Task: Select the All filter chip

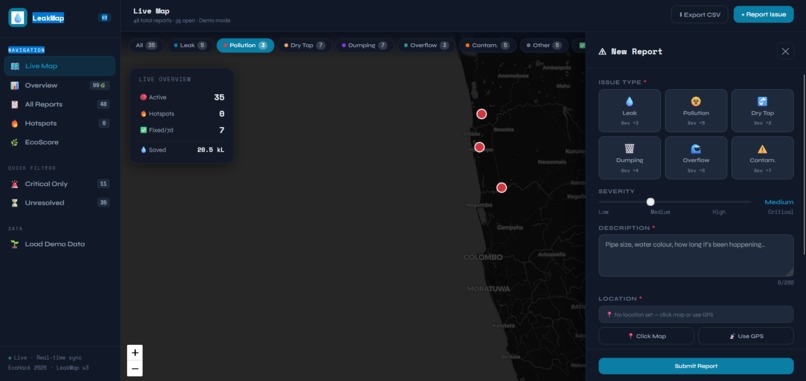Action: pos(146,45)
